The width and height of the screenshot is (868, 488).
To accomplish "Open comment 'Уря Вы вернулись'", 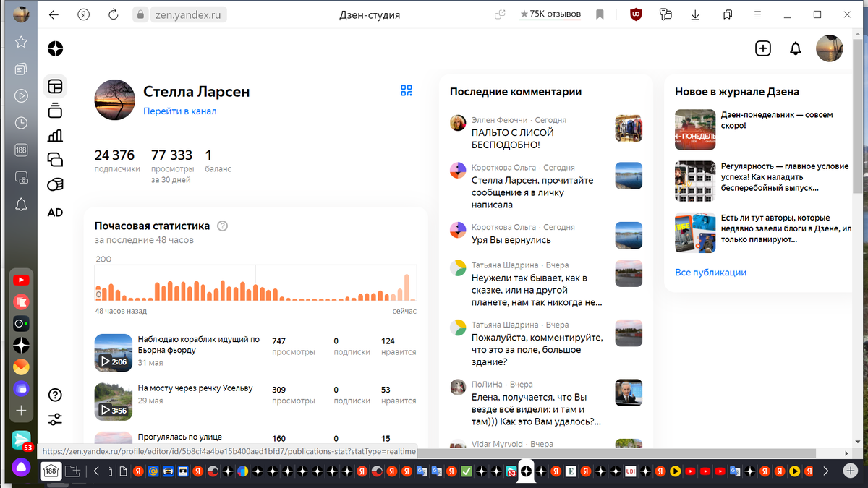I will [511, 240].
